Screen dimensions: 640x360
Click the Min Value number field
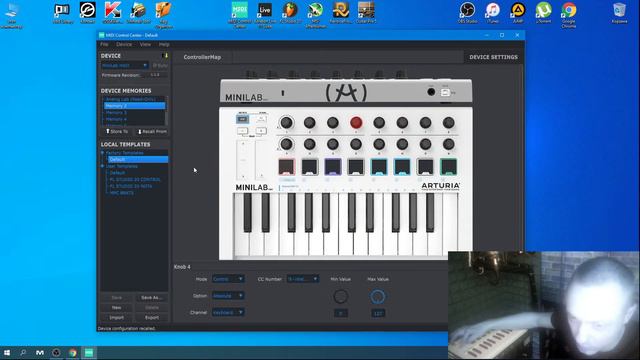[x=341, y=313]
